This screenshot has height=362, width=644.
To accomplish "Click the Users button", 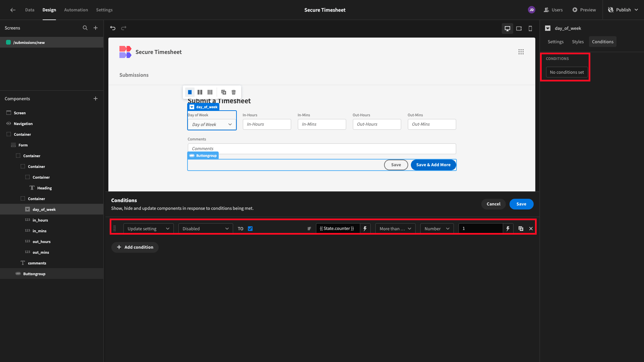I will pyautogui.click(x=553, y=10).
